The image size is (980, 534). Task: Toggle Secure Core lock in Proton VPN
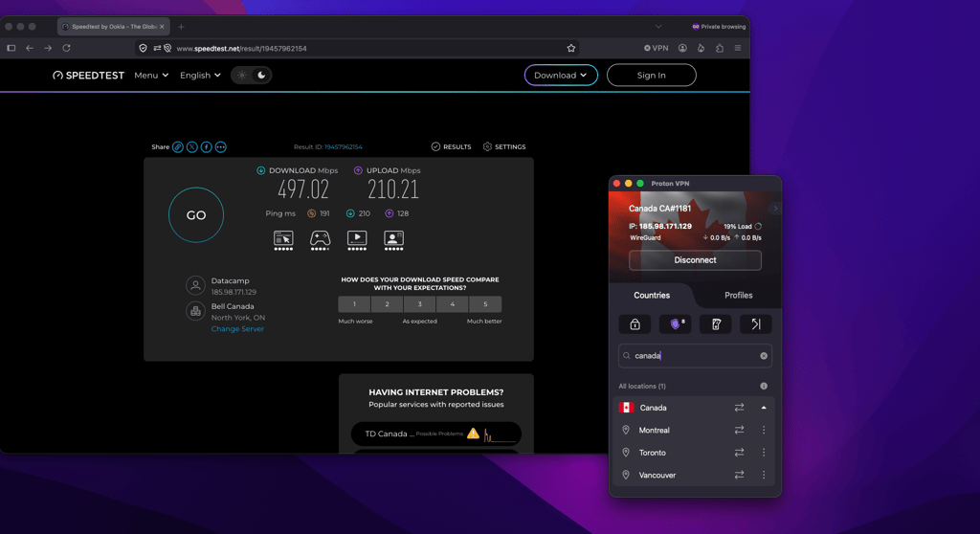635,323
